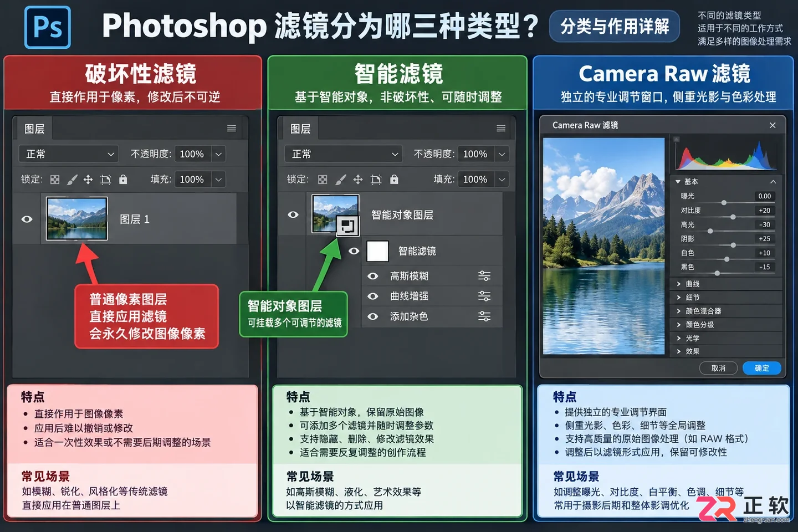
Task: Open blending options icon for 高斯模糊 filter
Action: [x=484, y=276]
